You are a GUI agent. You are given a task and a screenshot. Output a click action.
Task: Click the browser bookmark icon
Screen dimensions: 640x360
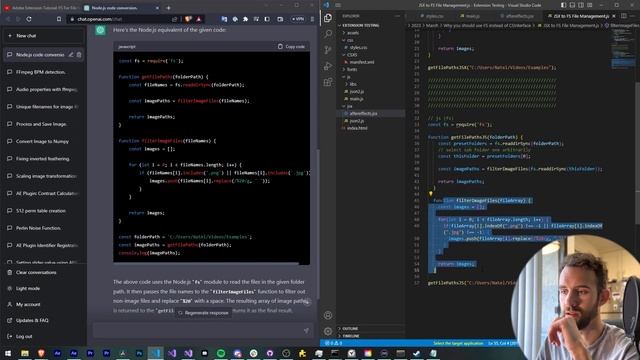pos(59,19)
